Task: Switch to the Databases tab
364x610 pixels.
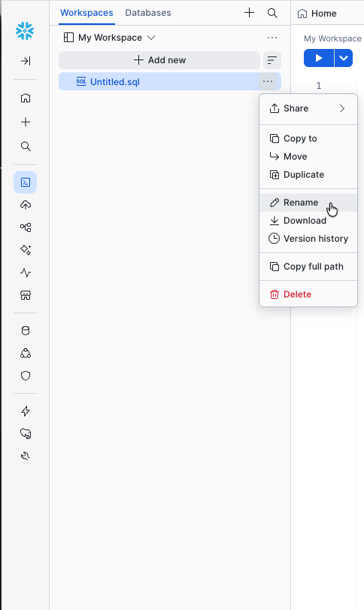Action: (148, 13)
